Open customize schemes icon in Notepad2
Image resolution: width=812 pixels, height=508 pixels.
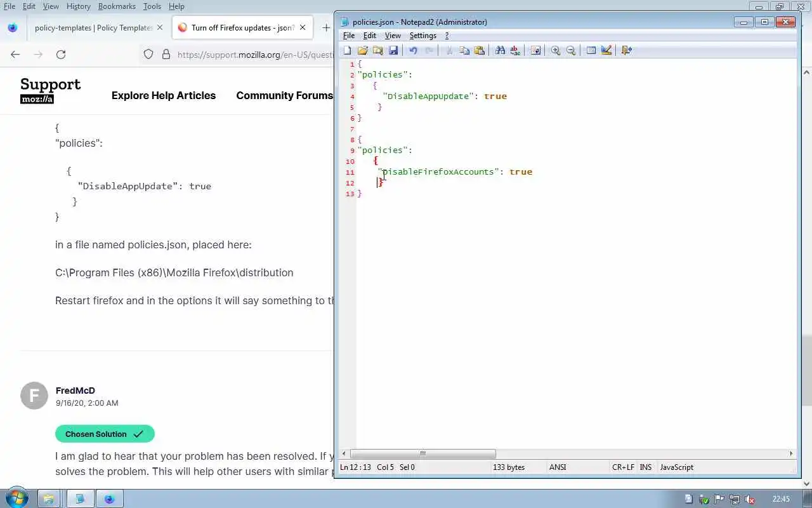pyautogui.click(x=606, y=50)
